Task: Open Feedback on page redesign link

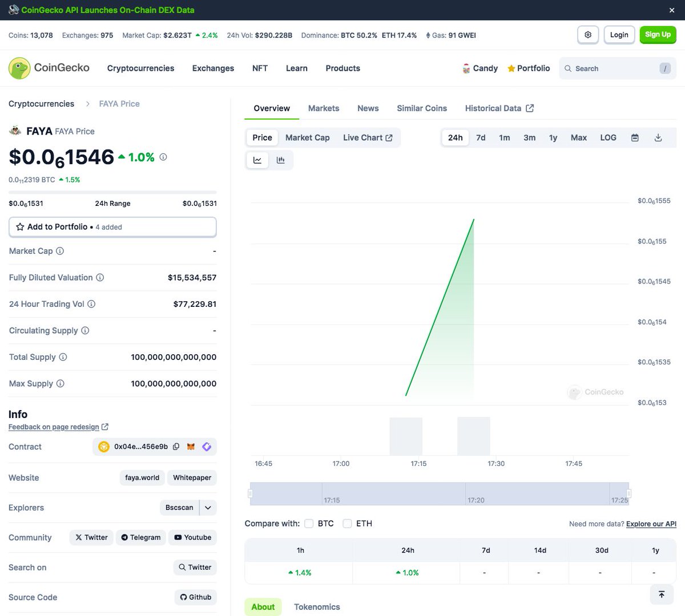Action: pos(58,427)
